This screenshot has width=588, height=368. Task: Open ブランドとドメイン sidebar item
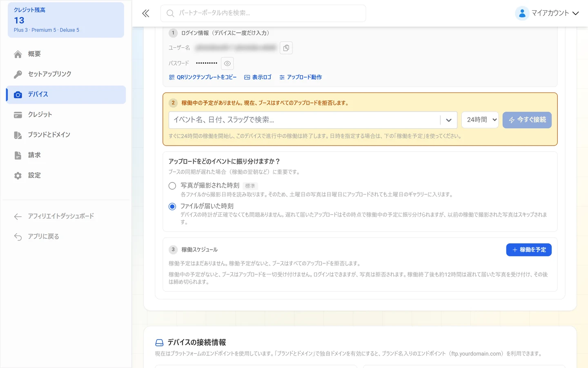pos(66,135)
